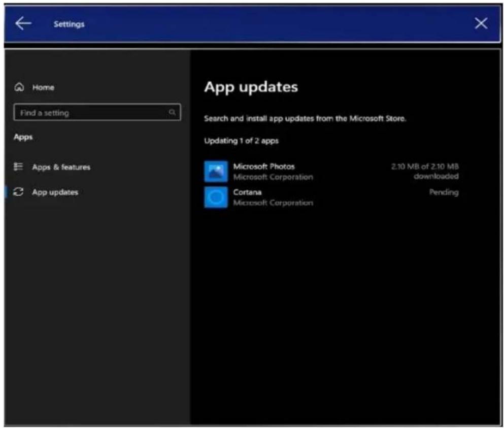504x428 pixels.
Task: Click the Cortana app icon
Action: 216,197
